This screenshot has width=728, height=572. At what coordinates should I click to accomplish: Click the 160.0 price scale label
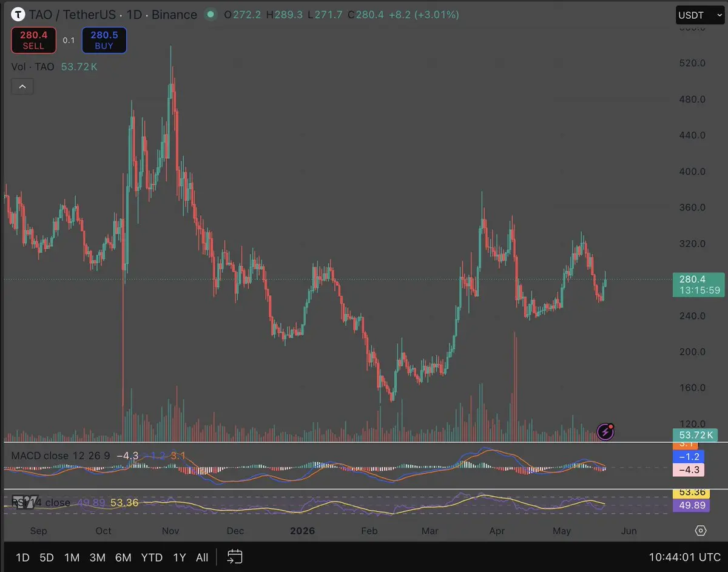[692, 388]
